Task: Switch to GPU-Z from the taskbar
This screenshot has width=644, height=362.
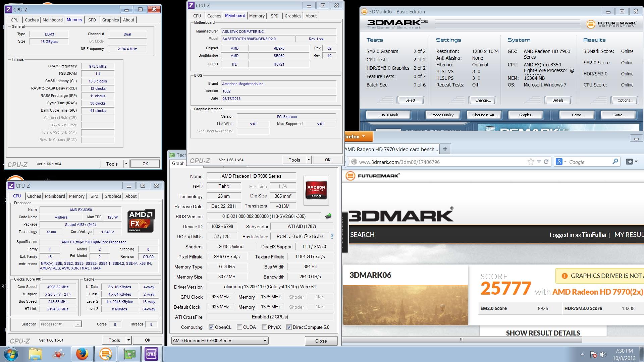Action: [x=129, y=354]
